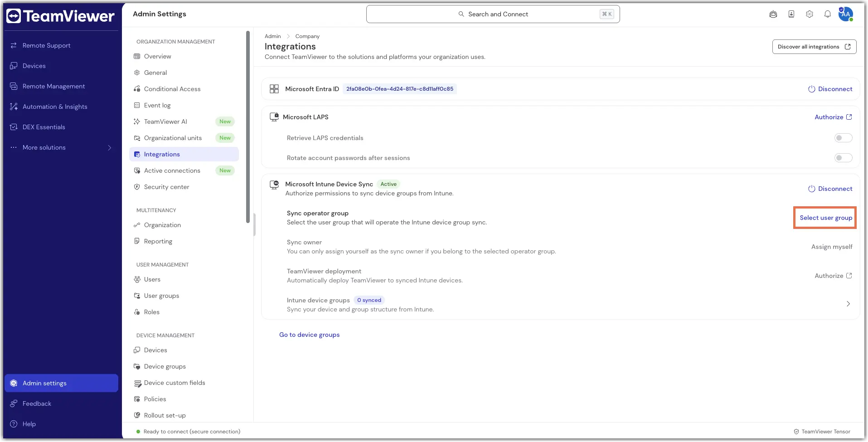This screenshot has height=442, width=868.
Task: Open Go to device groups link
Action: pyautogui.click(x=309, y=335)
